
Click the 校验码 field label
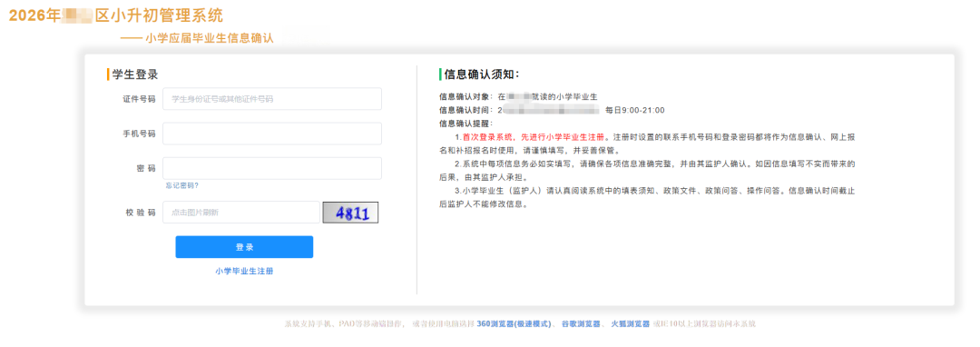point(140,213)
